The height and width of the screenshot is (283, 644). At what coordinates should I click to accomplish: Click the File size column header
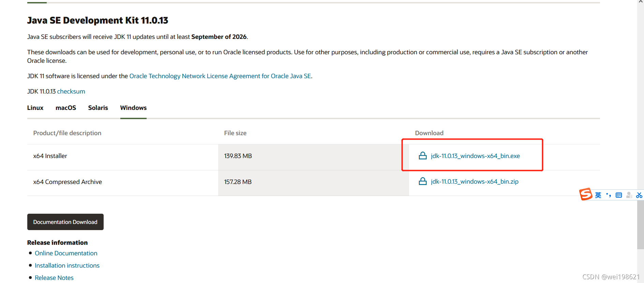click(235, 133)
